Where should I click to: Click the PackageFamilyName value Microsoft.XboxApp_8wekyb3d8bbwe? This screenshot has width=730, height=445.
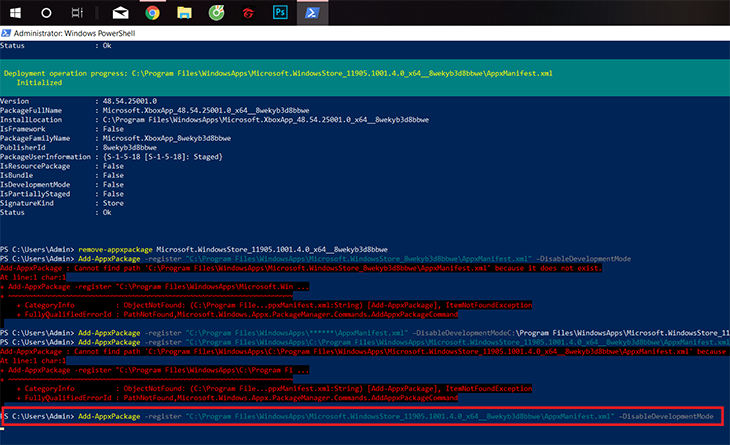coord(167,138)
